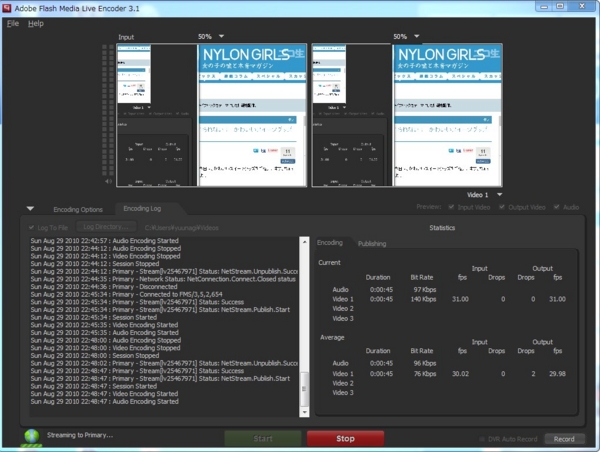The image size is (600, 452).
Task: Toggle the Output Video preview checkbox
Action: 502,207
